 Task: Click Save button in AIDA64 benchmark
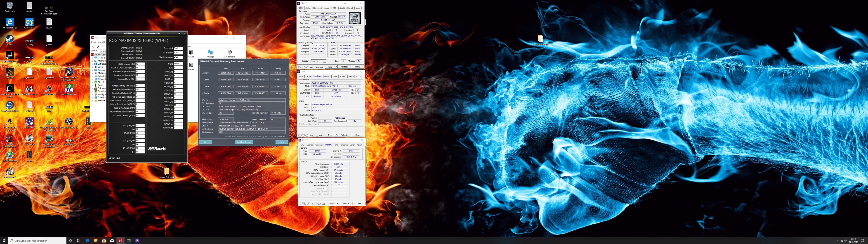[205, 142]
